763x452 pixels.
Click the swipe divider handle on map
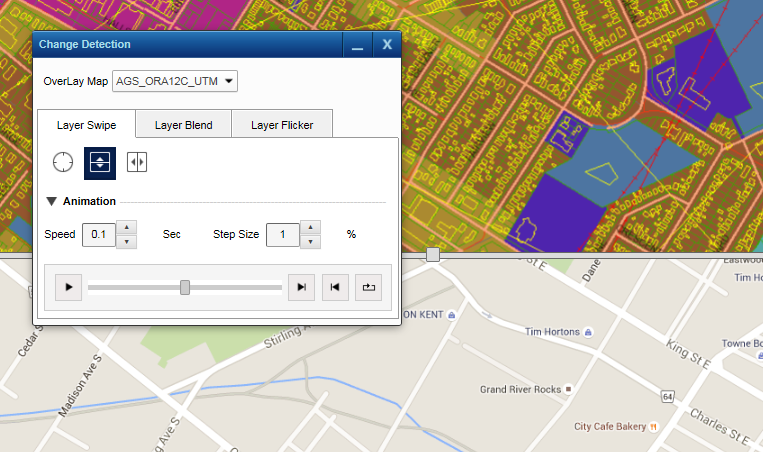(x=433, y=255)
